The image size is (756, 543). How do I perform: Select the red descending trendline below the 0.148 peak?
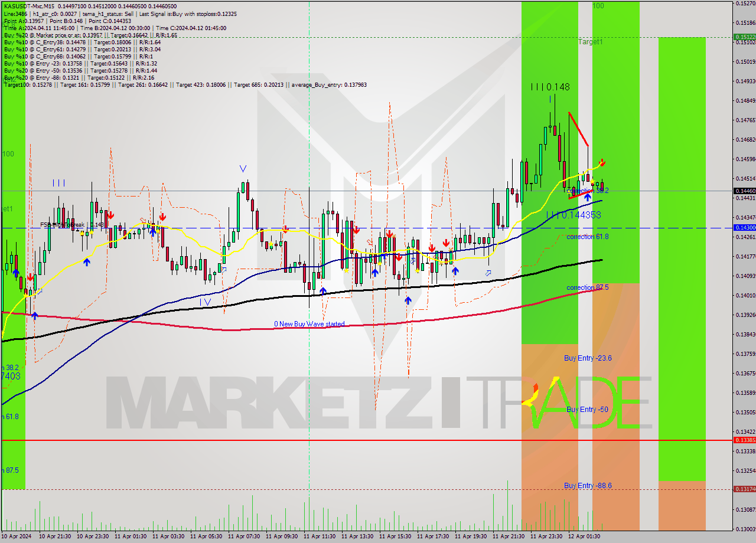578,129
